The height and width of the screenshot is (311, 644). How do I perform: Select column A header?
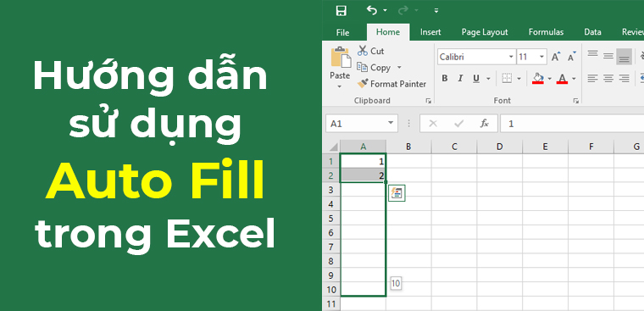363,147
